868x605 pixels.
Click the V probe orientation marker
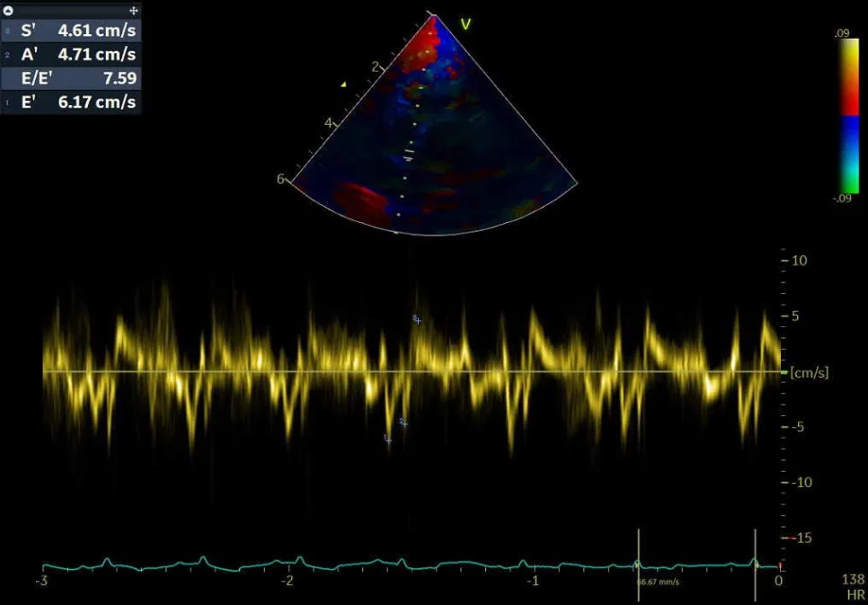[x=465, y=24]
